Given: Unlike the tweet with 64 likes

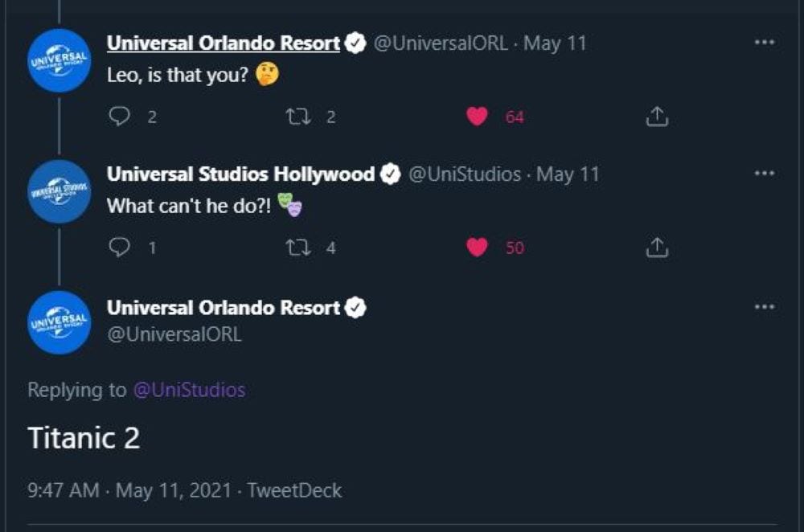Looking at the screenshot, I should click(477, 117).
